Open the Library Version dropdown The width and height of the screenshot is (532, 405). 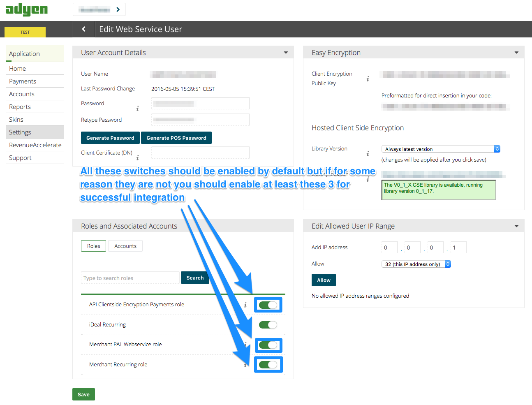click(441, 149)
